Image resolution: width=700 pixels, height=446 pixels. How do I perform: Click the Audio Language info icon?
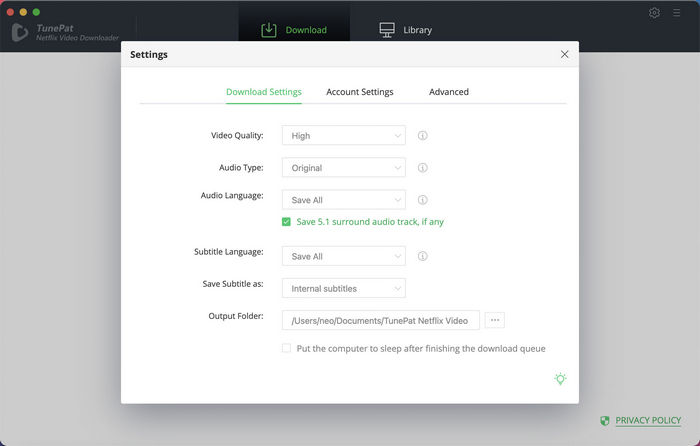pyautogui.click(x=422, y=200)
